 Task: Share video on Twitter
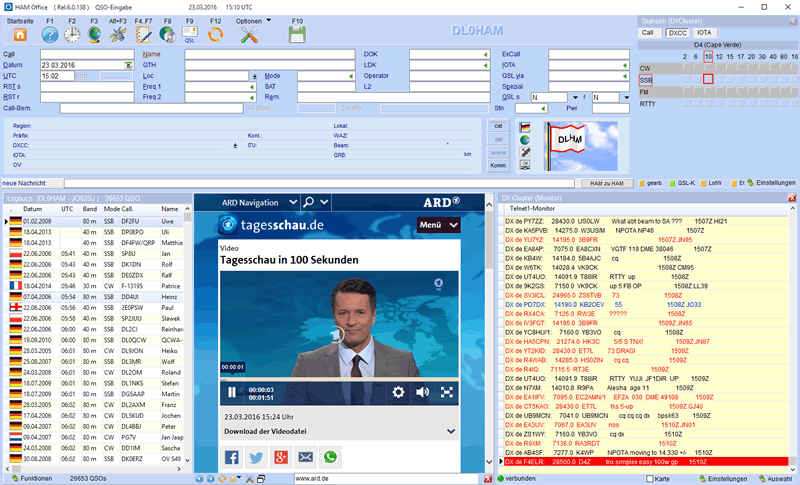click(x=256, y=457)
